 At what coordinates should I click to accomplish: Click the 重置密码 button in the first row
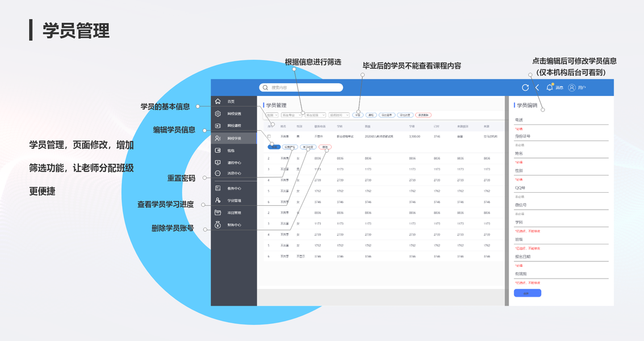tap(290, 147)
